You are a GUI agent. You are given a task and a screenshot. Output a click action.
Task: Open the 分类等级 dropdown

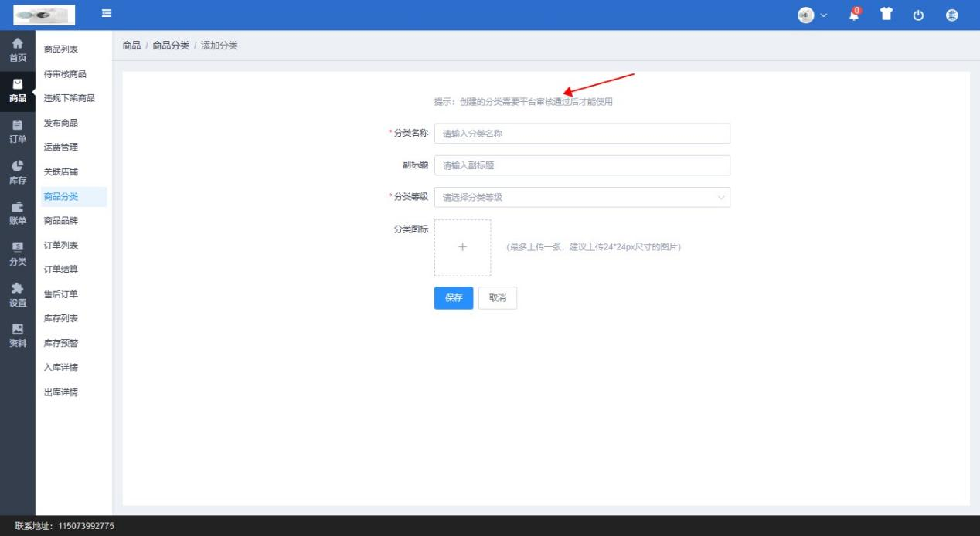[582, 197]
